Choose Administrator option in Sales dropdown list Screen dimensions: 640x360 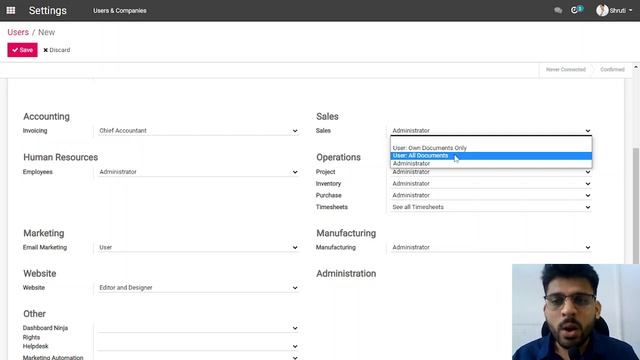pos(491,163)
